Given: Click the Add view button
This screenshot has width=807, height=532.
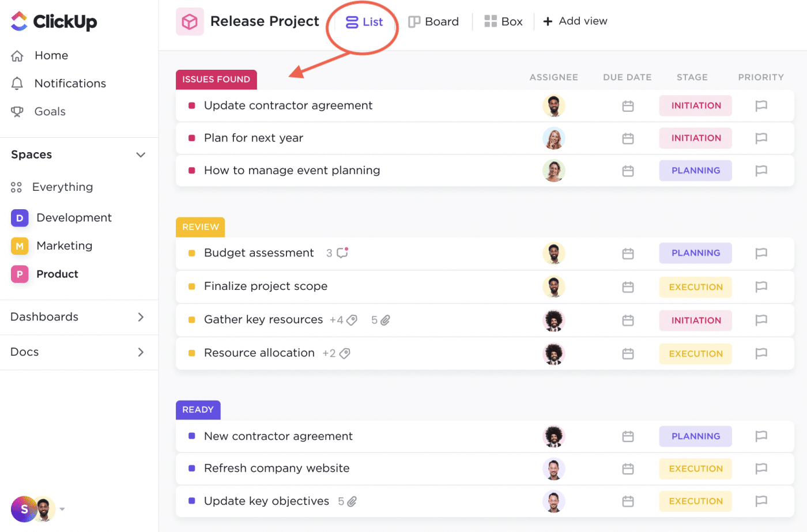Looking at the screenshot, I should coord(575,21).
